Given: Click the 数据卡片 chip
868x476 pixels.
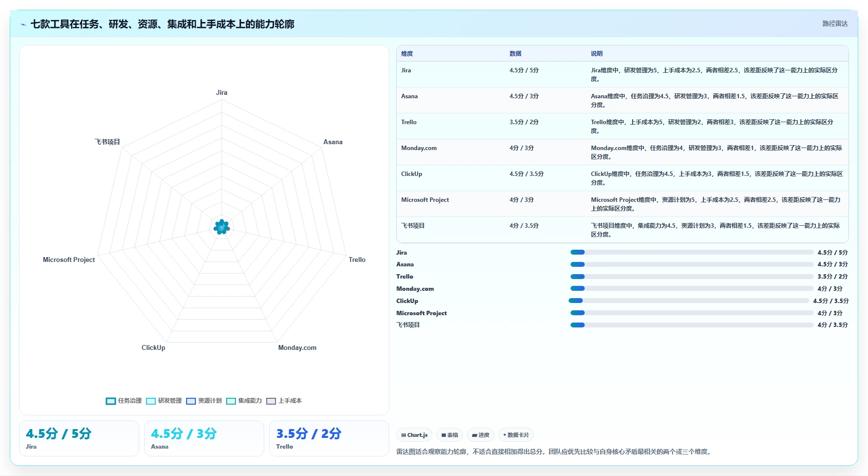Looking at the screenshot, I should point(516,435).
